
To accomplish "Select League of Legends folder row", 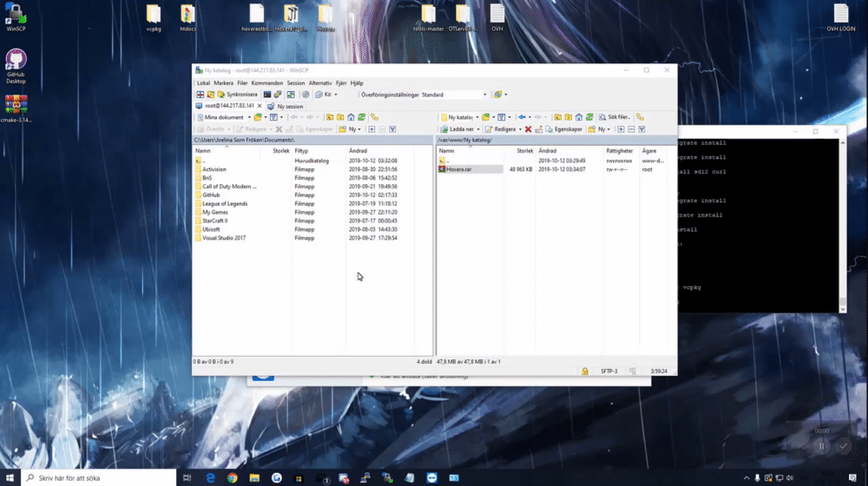I will click(225, 204).
